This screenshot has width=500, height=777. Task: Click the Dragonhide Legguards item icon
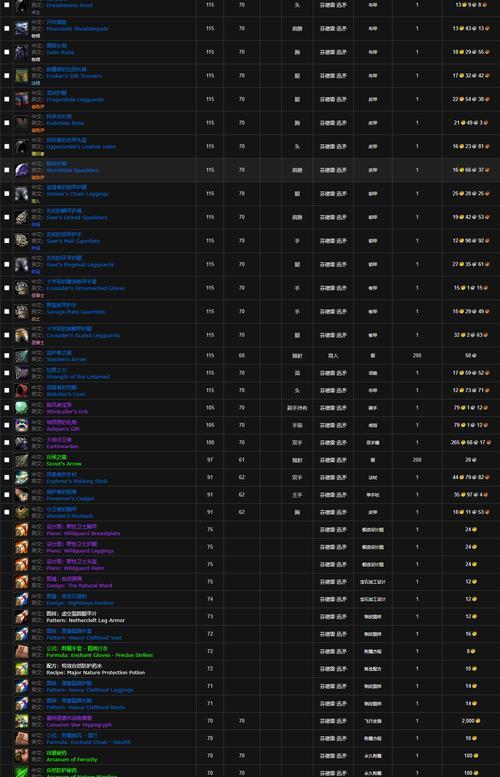pos(21,99)
